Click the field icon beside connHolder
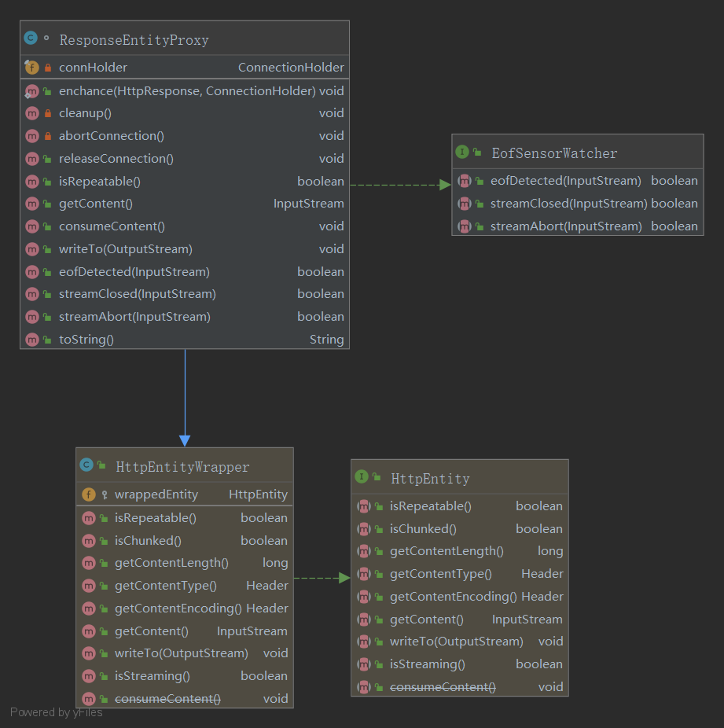The height and width of the screenshot is (728, 724). [31, 68]
